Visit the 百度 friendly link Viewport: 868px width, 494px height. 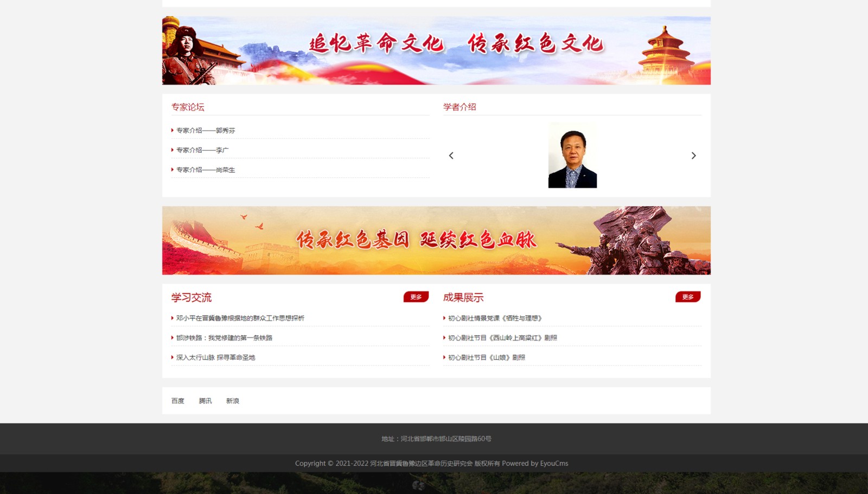pos(178,401)
